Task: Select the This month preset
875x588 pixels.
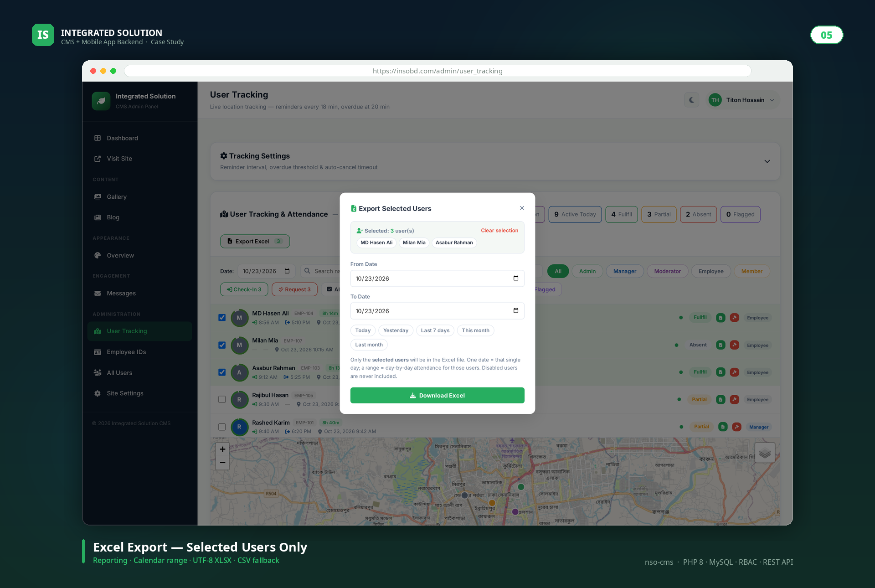Action: click(x=475, y=330)
